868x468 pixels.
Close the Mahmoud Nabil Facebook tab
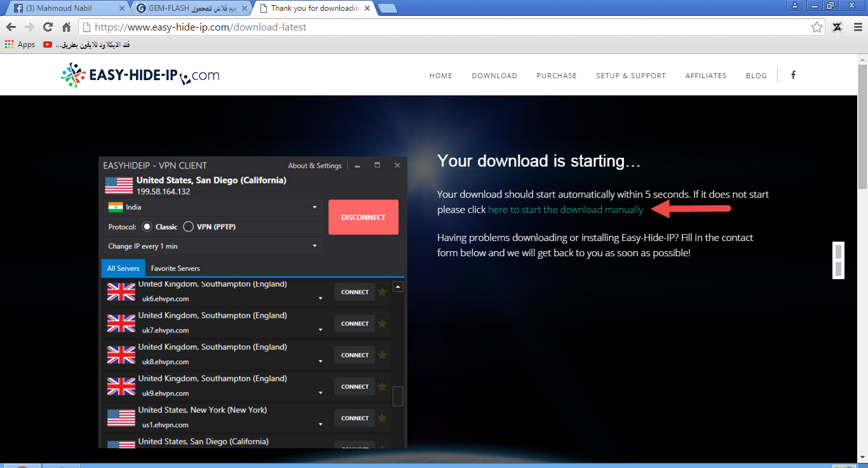(122, 8)
